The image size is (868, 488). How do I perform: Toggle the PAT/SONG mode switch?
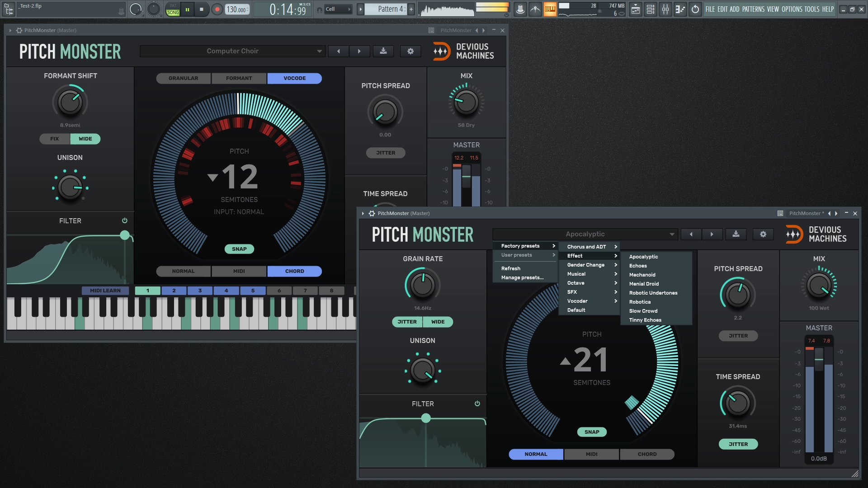pyautogui.click(x=173, y=9)
